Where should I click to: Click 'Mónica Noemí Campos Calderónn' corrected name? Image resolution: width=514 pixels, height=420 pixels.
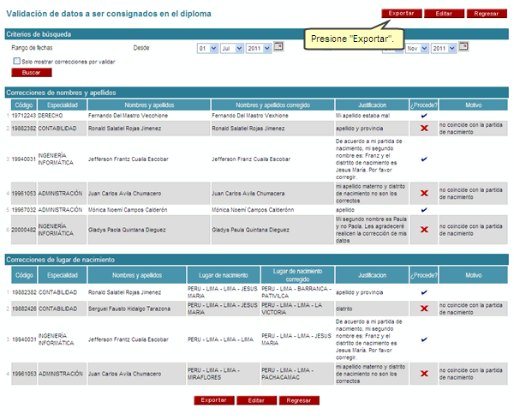click(x=253, y=209)
